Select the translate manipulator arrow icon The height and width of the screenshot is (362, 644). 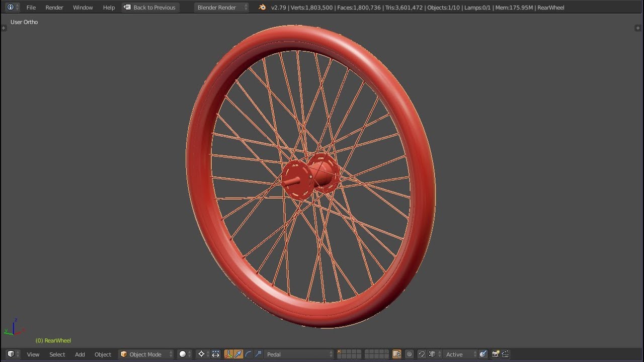point(238,354)
